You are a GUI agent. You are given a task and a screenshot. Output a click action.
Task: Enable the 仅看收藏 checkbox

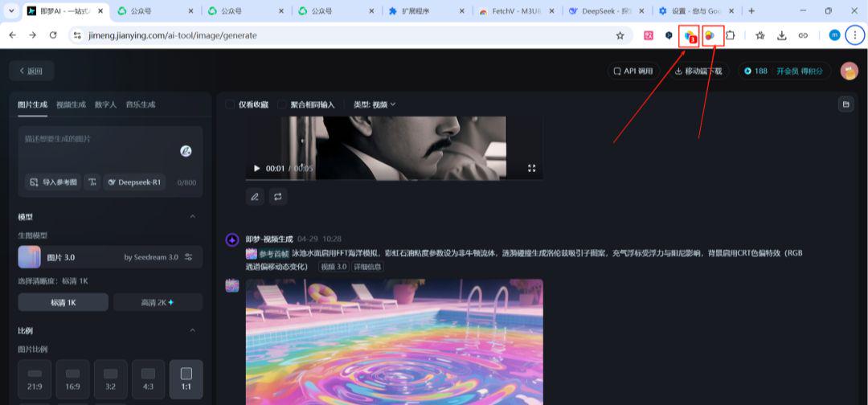coord(230,104)
